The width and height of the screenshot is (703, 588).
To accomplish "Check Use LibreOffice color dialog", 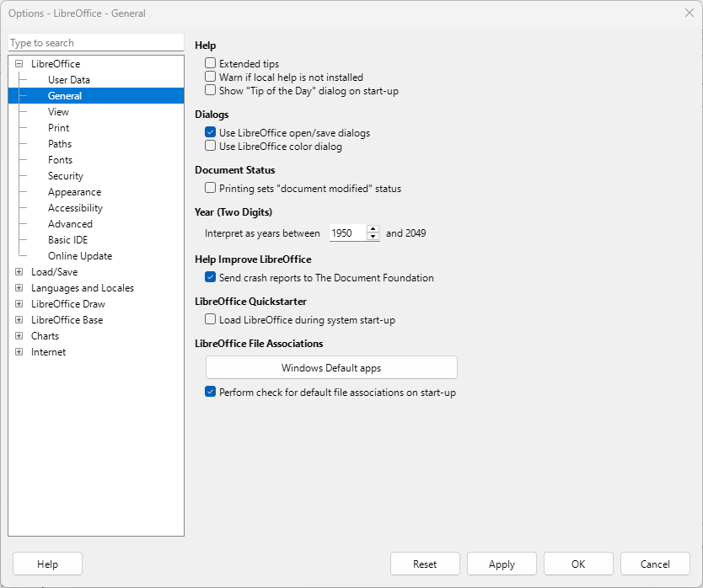I will click(x=210, y=146).
